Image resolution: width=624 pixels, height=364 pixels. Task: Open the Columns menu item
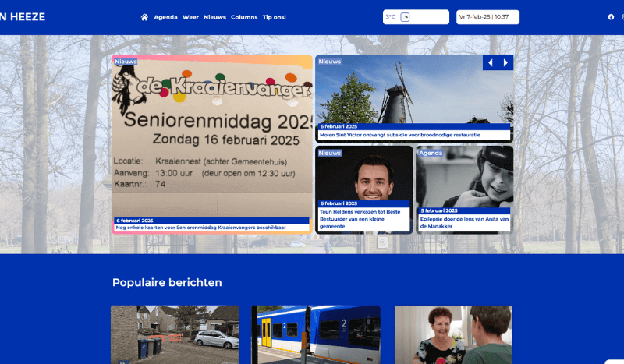coord(244,17)
